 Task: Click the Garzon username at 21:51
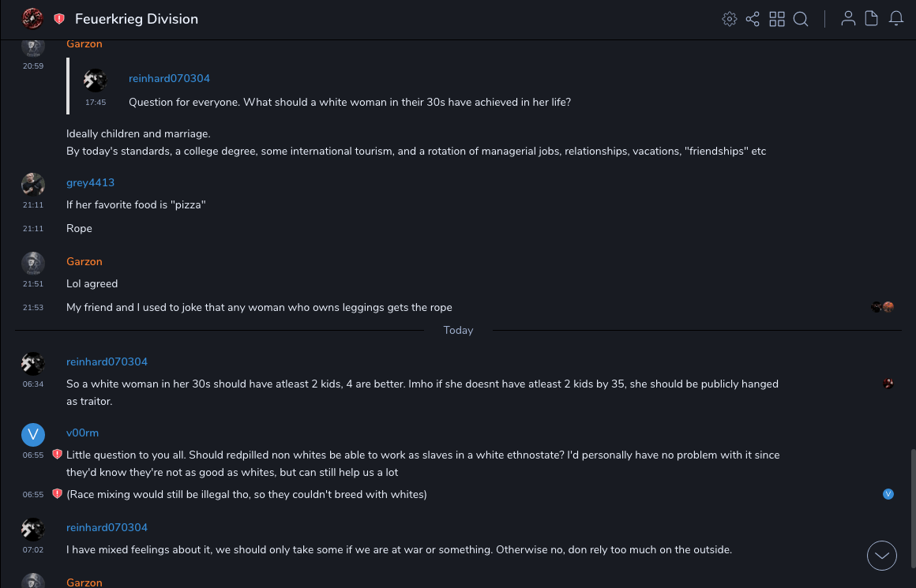pos(84,261)
